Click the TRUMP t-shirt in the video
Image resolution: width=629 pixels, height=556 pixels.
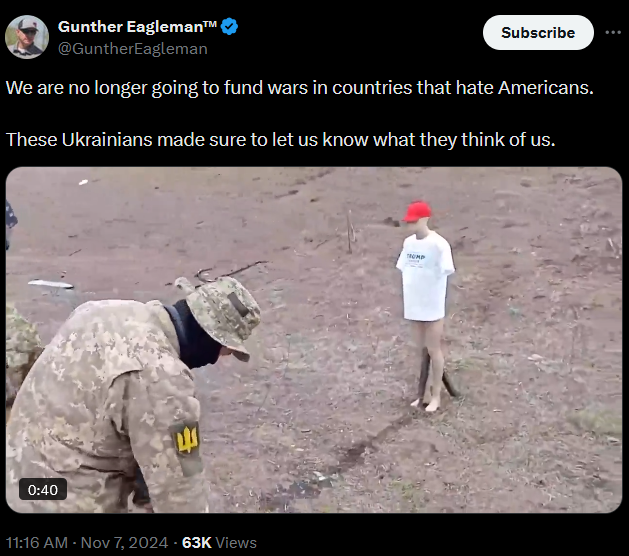pyautogui.click(x=425, y=277)
